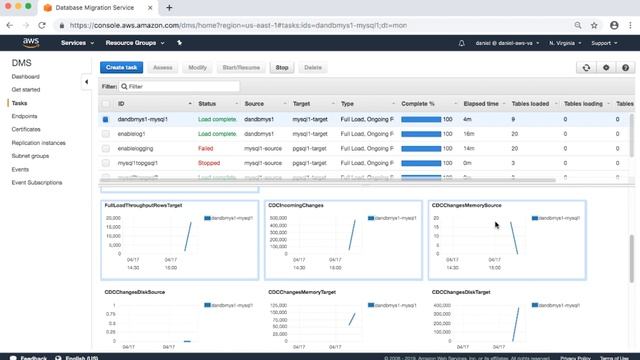Open the daniel account dropdown
This screenshot has width=640, height=360.
[x=507, y=43]
